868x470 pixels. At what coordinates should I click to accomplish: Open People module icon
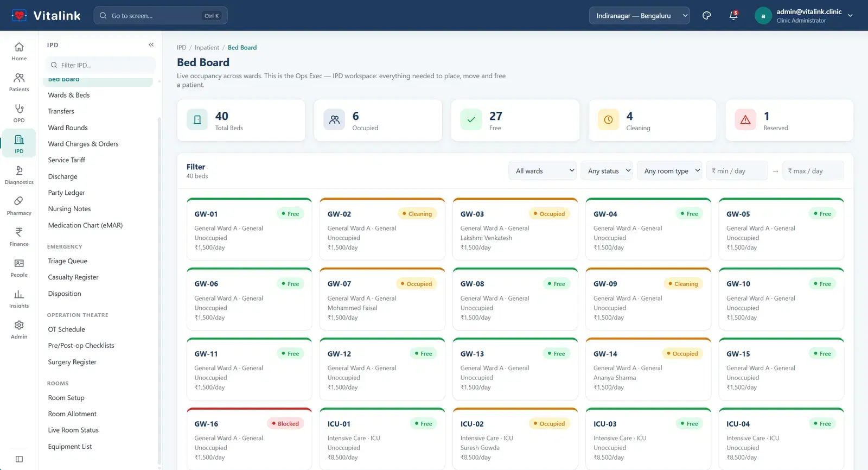click(19, 268)
